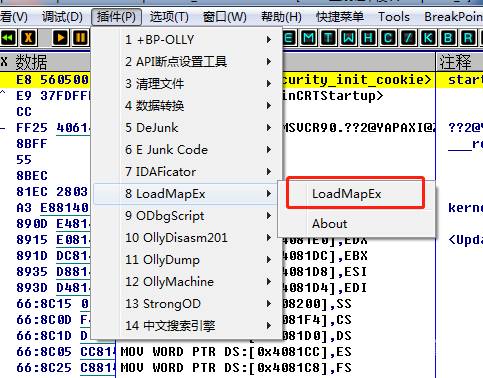
Task: Expand the 清理文件 plugin submenu
Action: 186,84
